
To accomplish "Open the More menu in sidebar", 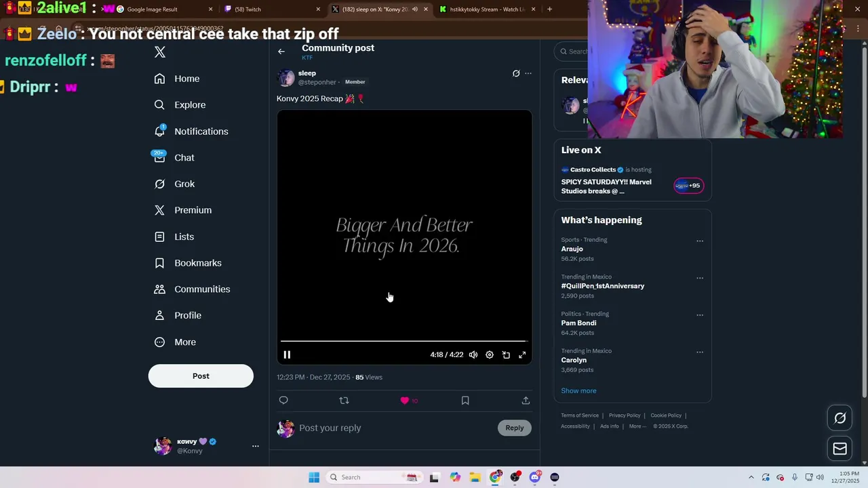I will (175, 342).
